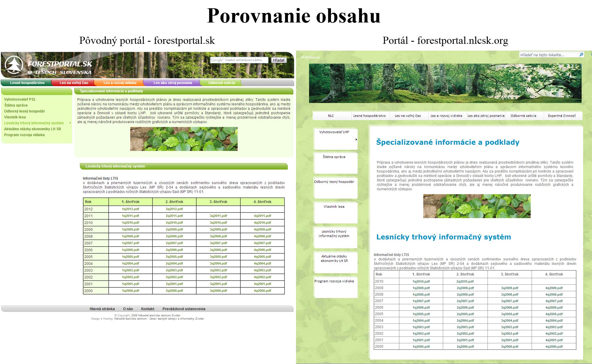
Task: Open 4q2009.pdf in the right table
Action: click(554, 288)
